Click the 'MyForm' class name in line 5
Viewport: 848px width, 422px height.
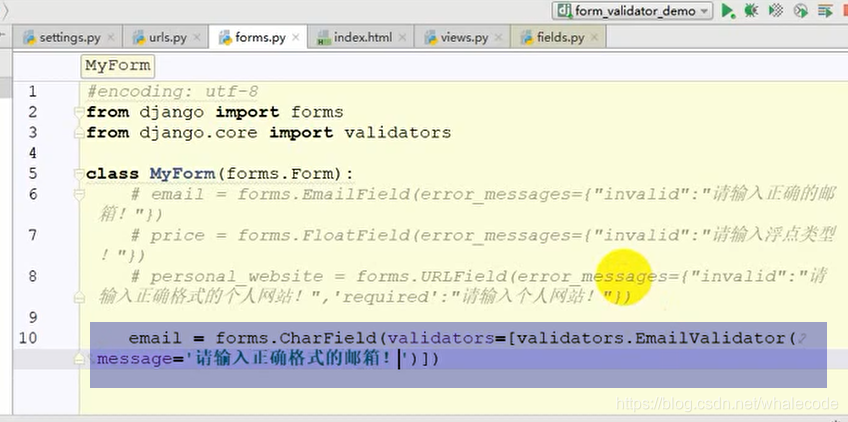(x=182, y=174)
